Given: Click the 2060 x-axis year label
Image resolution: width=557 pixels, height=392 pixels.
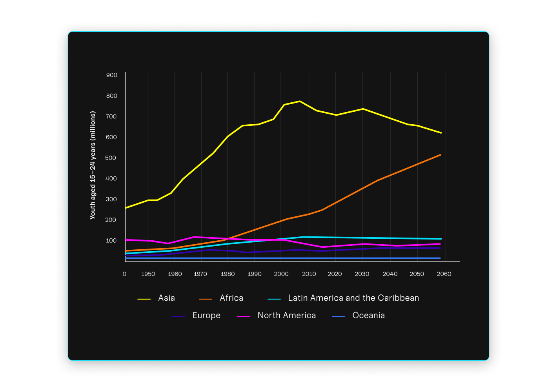Looking at the screenshot, I should coord(444,274).
